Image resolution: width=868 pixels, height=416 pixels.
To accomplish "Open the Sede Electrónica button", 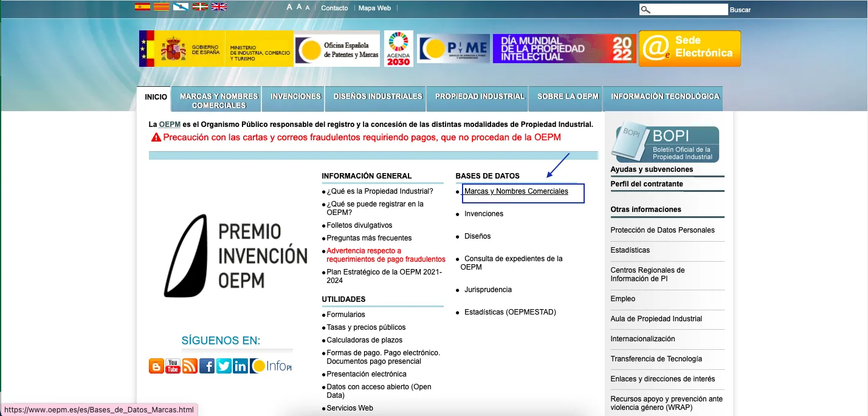I will (x=690, y=49).
